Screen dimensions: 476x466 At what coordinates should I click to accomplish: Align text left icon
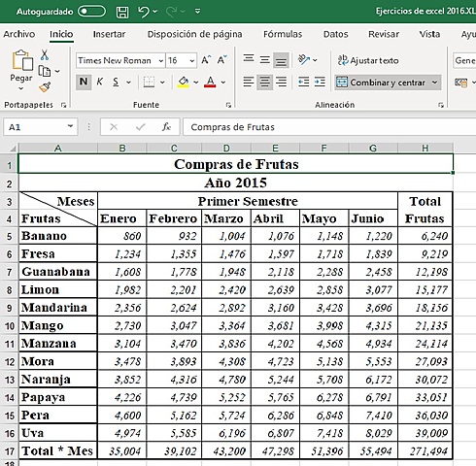249,83
